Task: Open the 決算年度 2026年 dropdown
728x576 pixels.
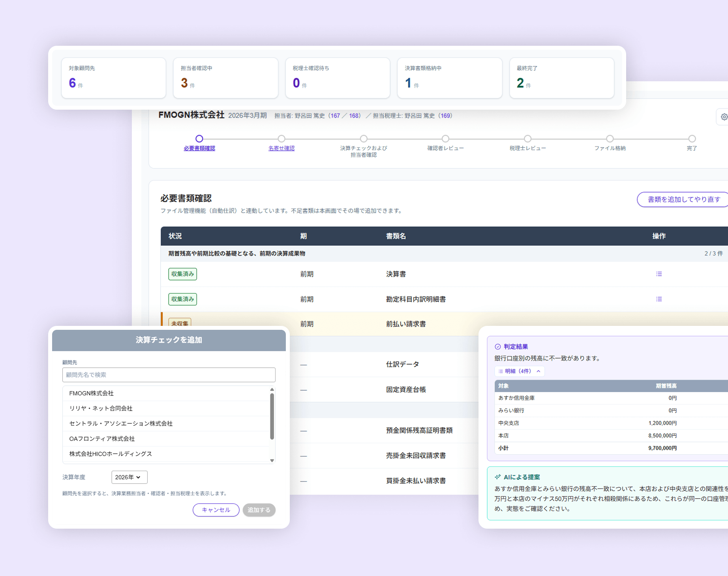Action: [129, 477]
